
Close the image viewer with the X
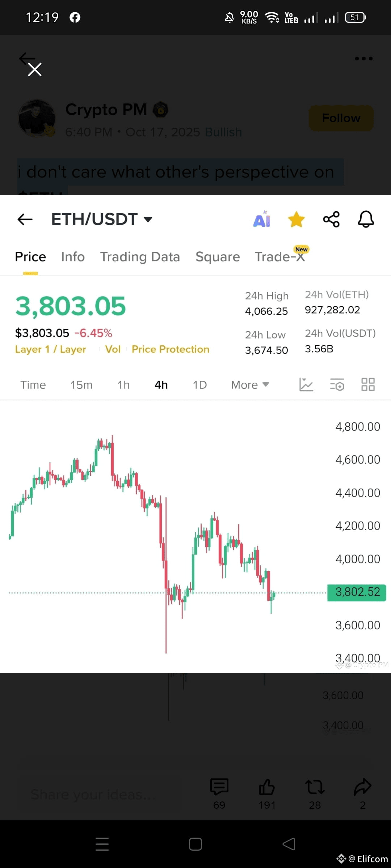[35, 69]
